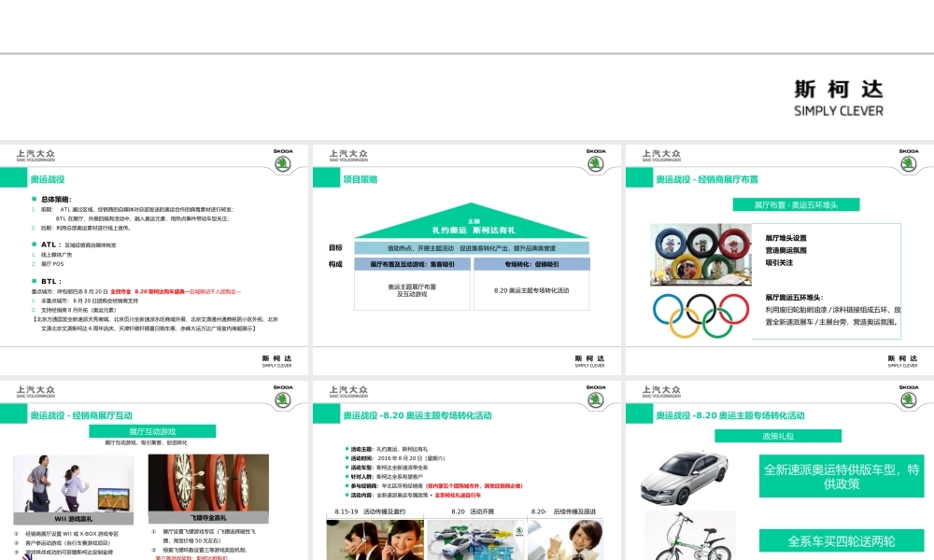Select the 活动主题 bullet line

(389, 449)
